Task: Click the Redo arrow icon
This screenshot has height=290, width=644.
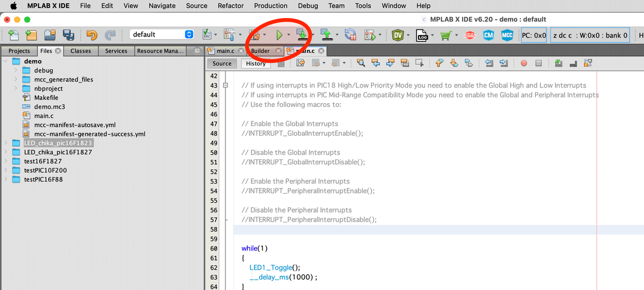Action: (x=110, y=35)
